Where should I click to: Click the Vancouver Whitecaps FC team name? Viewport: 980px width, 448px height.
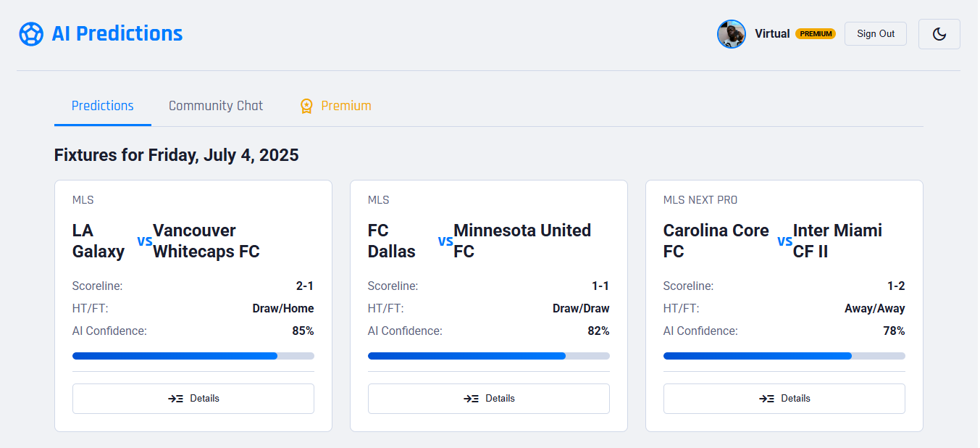206,241
